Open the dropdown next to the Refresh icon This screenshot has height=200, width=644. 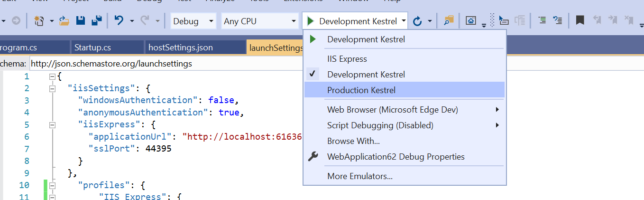click(430, 21)
